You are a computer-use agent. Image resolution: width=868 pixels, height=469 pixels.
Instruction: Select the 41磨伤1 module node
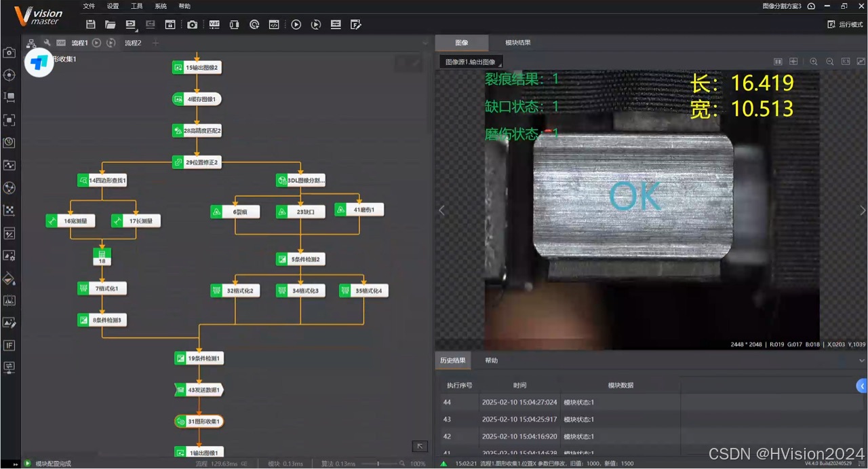[x=359, y=210]
